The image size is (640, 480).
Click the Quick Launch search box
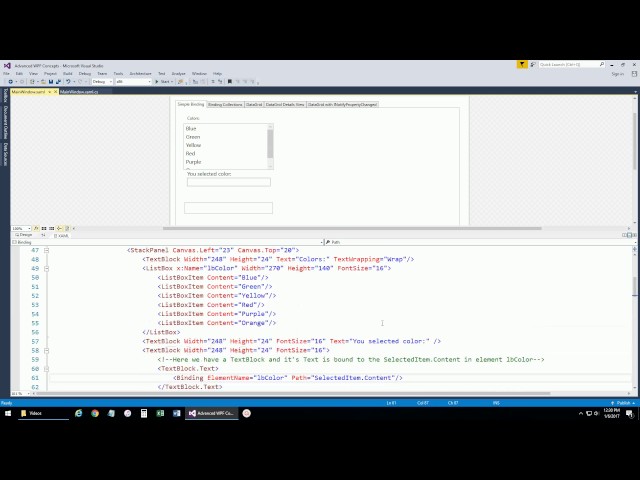(x=571, y=64)
